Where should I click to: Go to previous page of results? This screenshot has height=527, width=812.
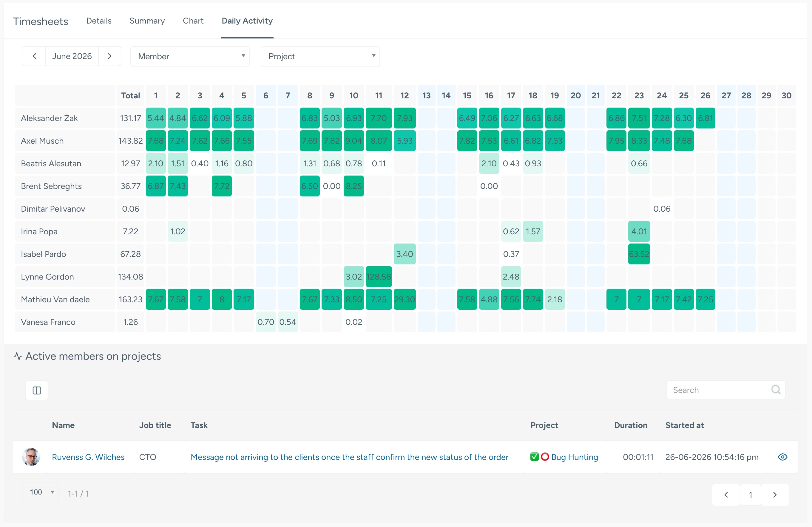point(726,495)
